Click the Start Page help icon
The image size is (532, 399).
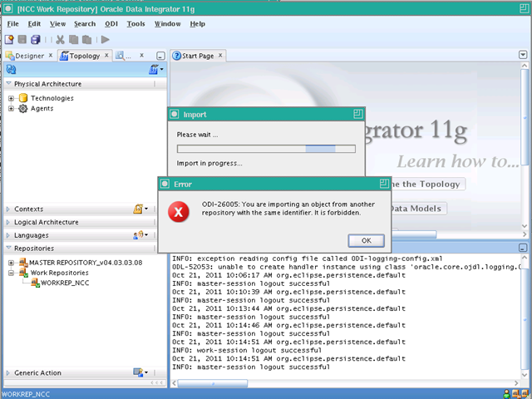[x=176, y=56]
